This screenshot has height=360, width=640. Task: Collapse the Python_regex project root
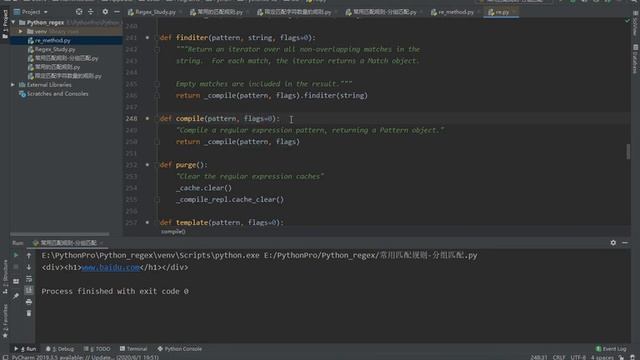coord(13,22)
